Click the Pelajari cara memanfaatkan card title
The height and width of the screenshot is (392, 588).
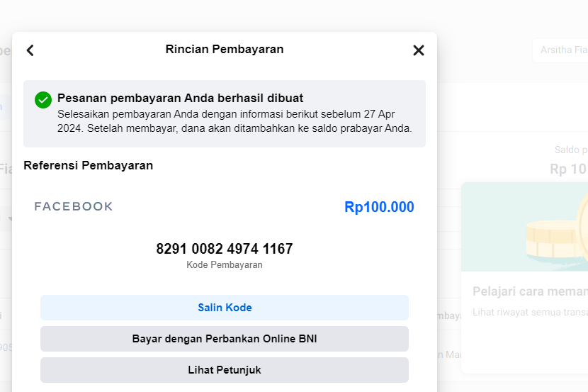click(530, 291)
